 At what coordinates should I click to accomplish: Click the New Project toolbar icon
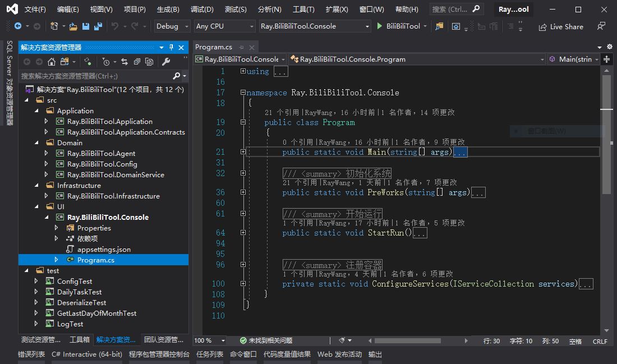(x=54, y=26)
